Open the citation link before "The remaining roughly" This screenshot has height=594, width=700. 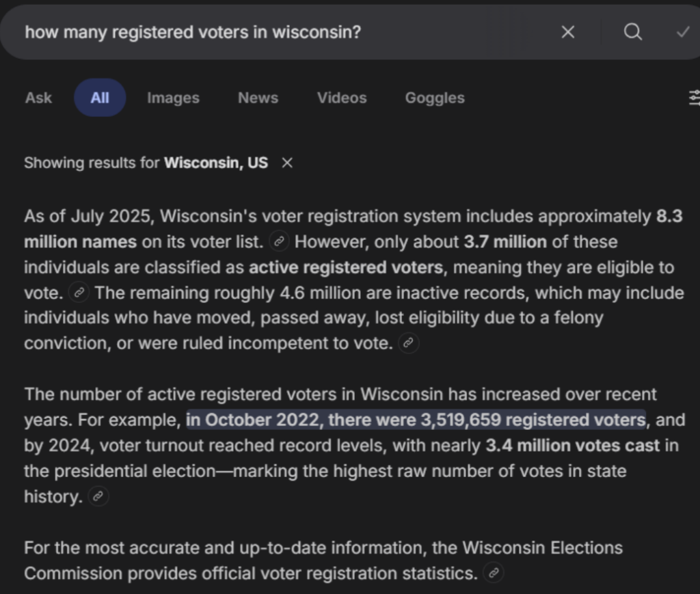[x=80, y=293]
